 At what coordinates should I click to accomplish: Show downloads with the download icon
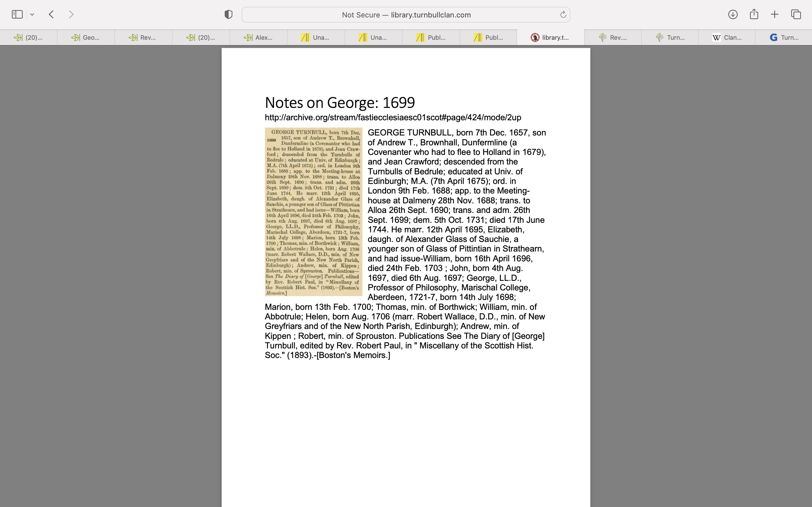(x=733, y=14)
